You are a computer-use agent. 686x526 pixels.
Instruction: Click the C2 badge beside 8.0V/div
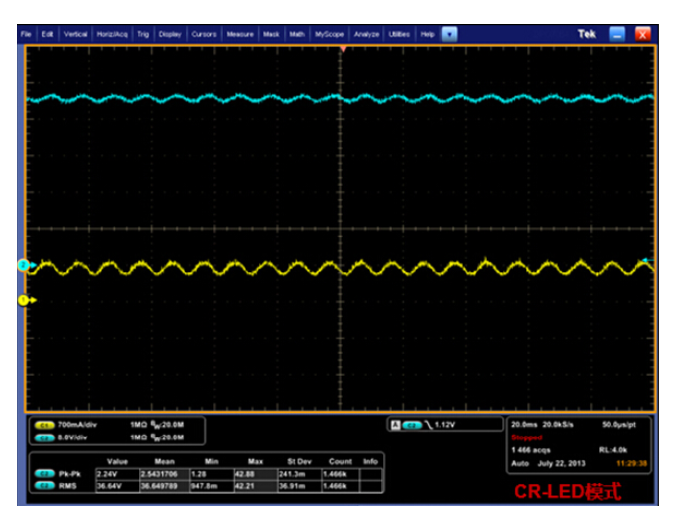point(44,438)
